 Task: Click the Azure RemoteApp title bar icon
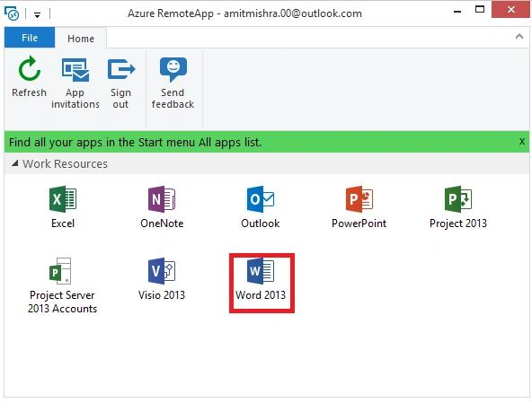coord(12,13)
